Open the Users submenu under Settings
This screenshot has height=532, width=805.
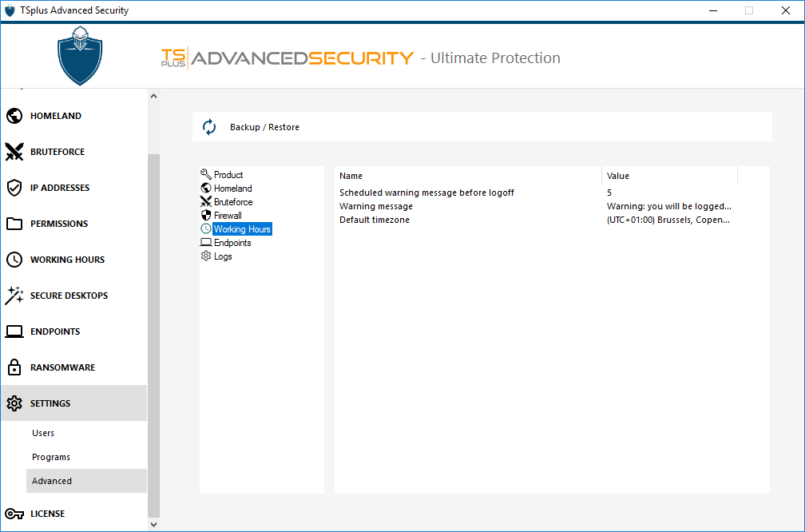pyautogui.click(x=43, y=433)
